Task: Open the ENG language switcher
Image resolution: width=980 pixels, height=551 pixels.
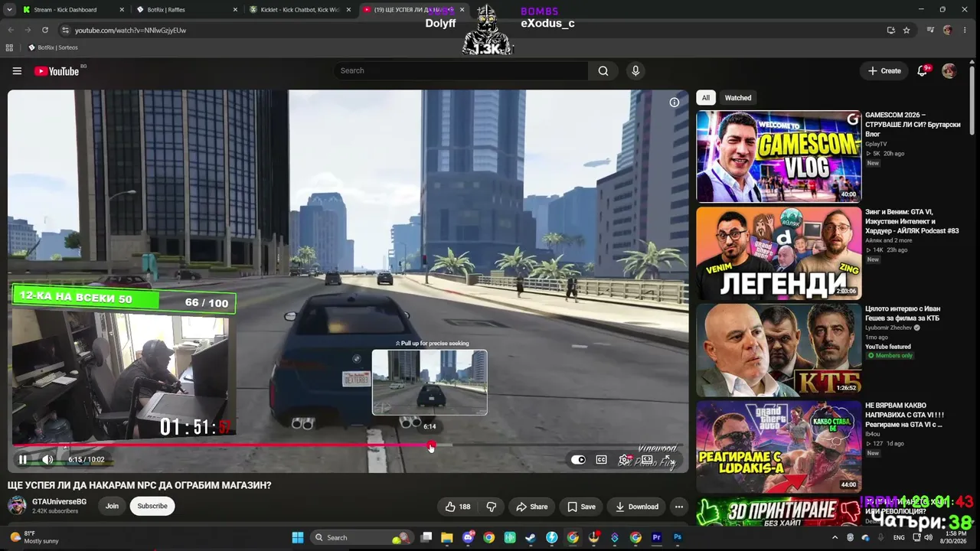Action: point(899,537)
